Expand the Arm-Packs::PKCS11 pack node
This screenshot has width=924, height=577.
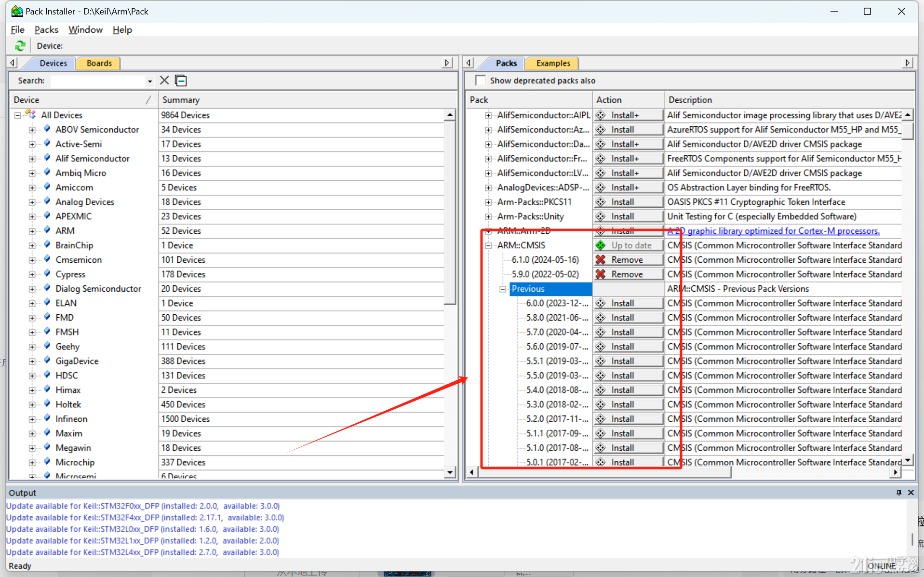pyautogui.click(x=488, y=202)
